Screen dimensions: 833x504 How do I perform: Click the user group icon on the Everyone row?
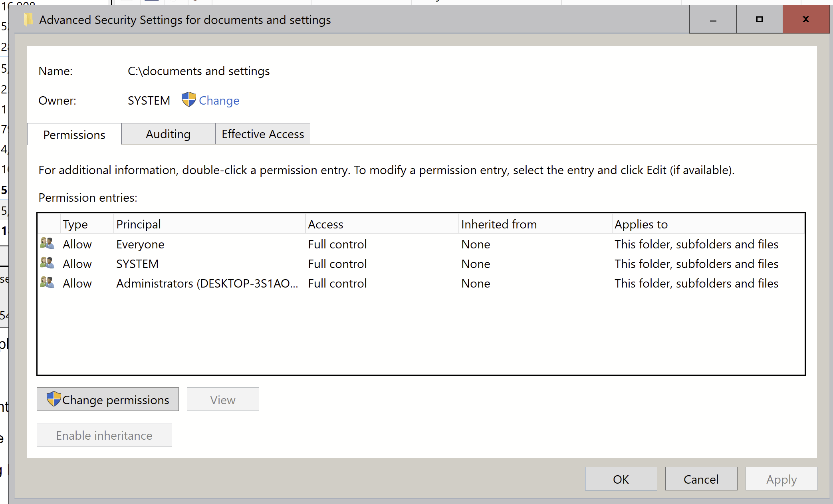(x=47, y=243)
